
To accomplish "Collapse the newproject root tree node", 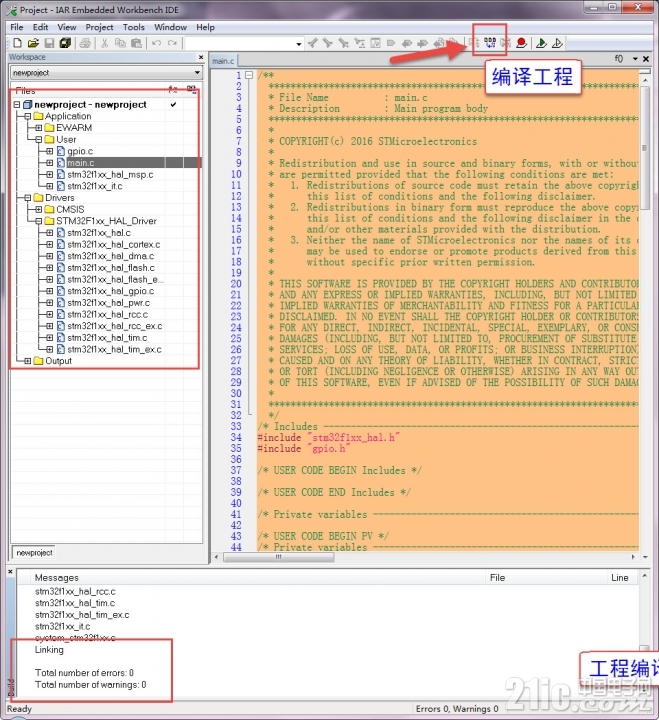I will [x=17, y=105].
